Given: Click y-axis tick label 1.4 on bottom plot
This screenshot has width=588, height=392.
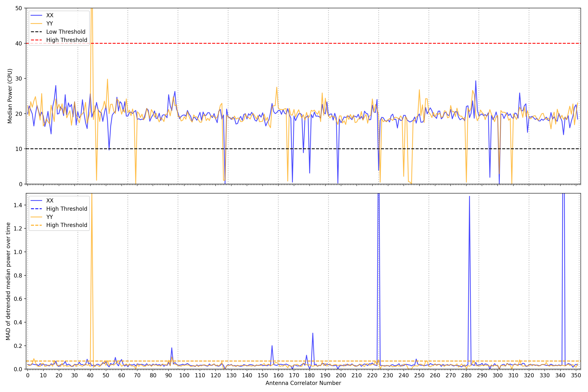Looking at the screenshot, I should [17, 205].
